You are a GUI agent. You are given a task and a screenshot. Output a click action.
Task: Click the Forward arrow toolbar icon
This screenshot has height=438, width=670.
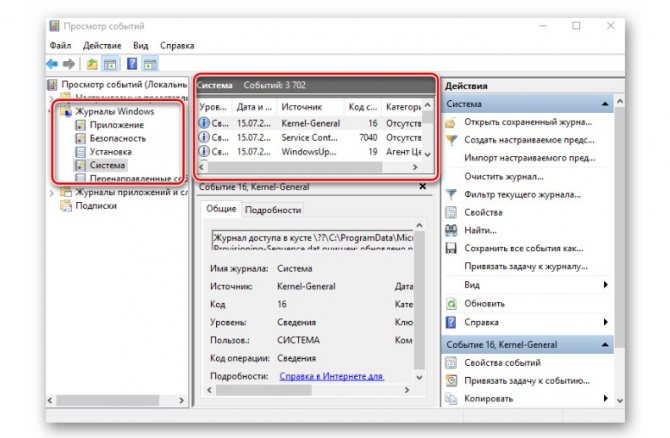tap(68, 64)
